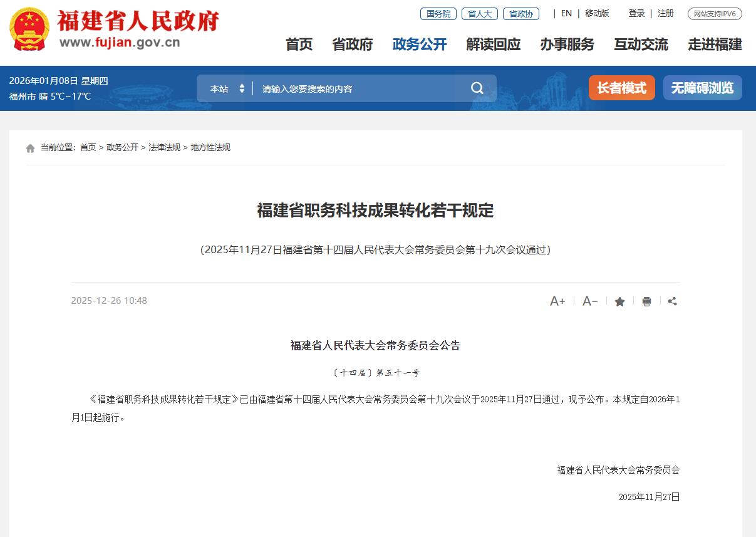Click the national emblem logo
Screen dimensions: 756x537
tap(31, 29)
